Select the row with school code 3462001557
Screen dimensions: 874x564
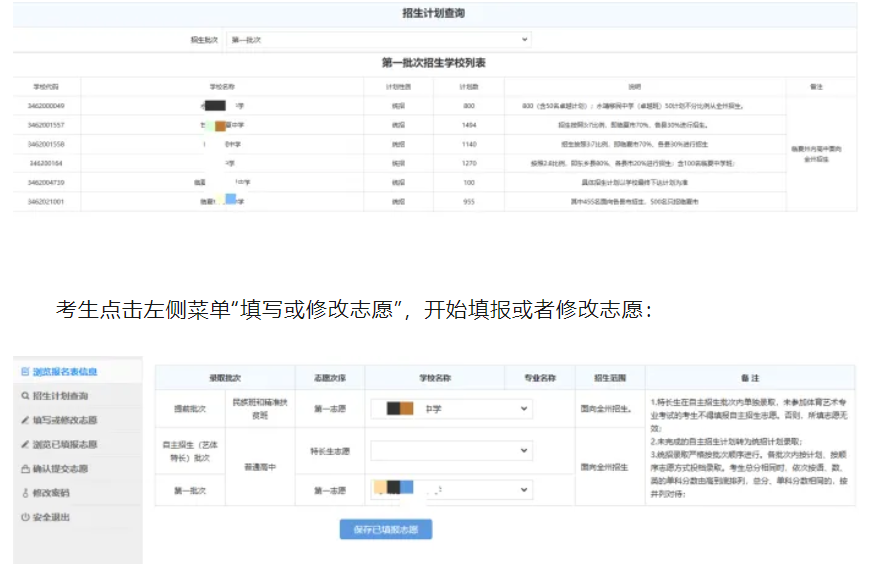click(x=46, y=125)
